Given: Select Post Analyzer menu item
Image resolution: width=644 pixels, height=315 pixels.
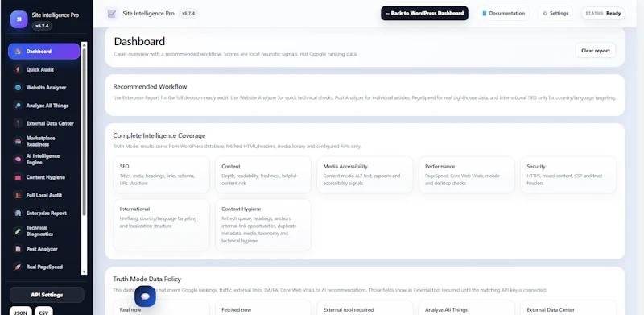Looking at the screenshot, I should (44, 249).
